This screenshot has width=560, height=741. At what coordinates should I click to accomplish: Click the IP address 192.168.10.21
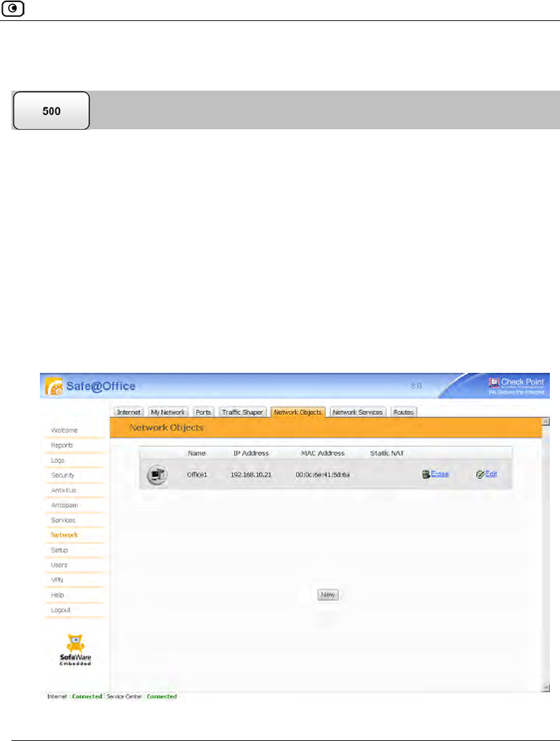(x=251, y=474)
